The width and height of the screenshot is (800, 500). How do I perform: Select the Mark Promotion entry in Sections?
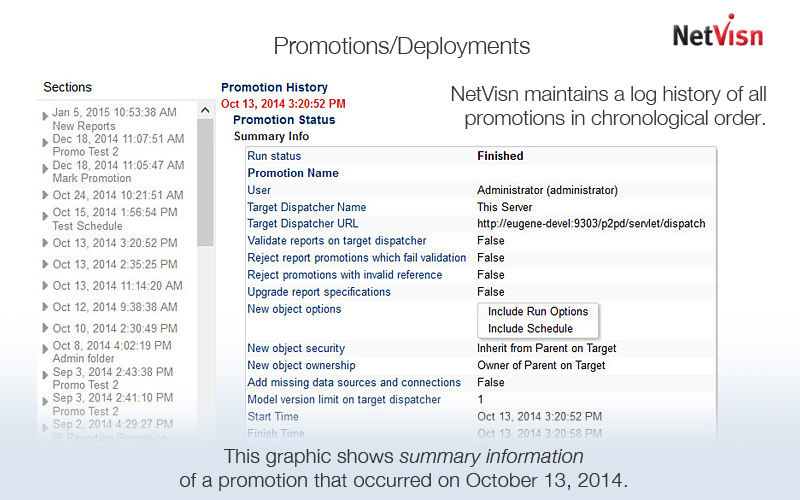tap(91, 178)
